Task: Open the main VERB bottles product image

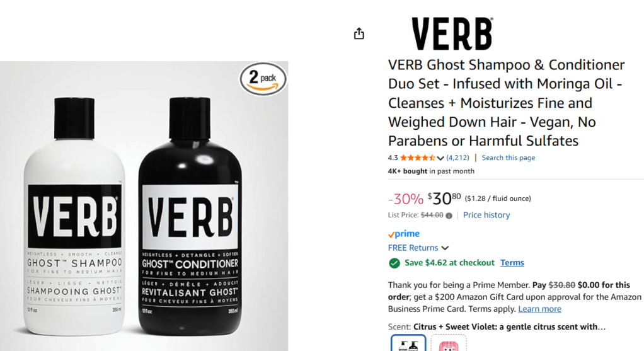Action: tap(144, 206)
